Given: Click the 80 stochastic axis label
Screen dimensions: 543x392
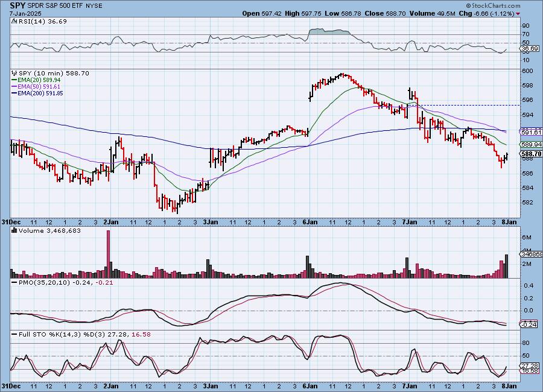Looking at the screenshot, I should coord(526,343).
